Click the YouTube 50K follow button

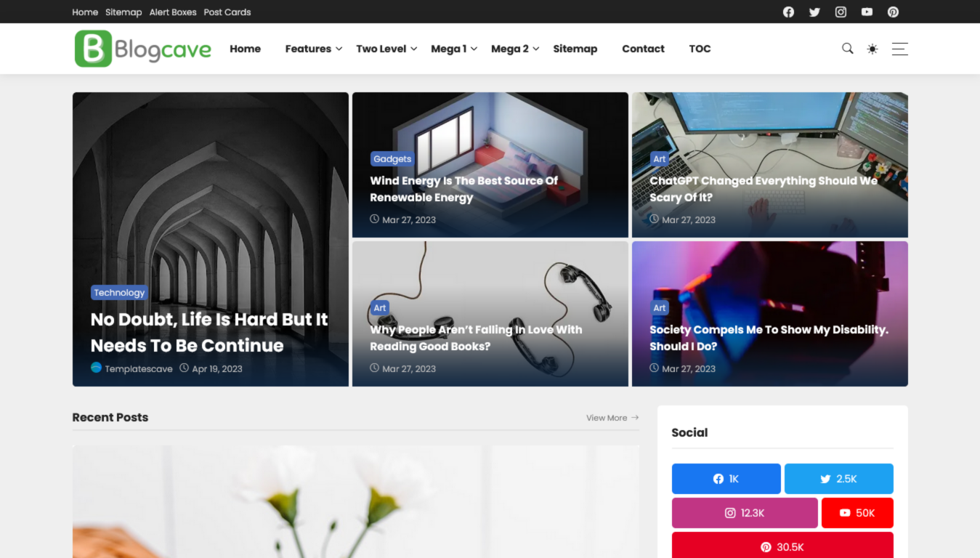click(x=857, y=513)
